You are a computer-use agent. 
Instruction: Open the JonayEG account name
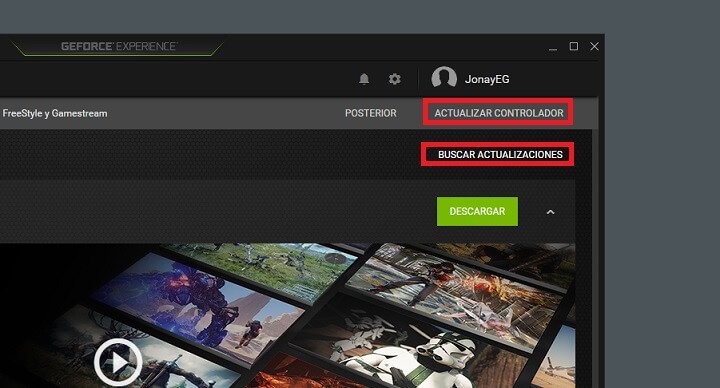487,79
